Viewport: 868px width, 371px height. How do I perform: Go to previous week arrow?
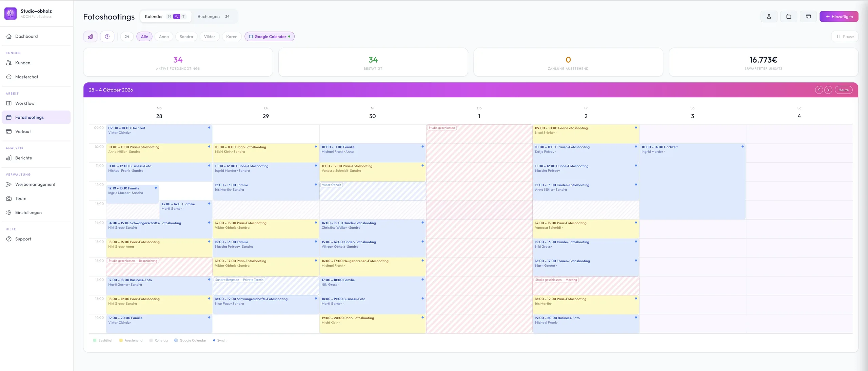819,90
